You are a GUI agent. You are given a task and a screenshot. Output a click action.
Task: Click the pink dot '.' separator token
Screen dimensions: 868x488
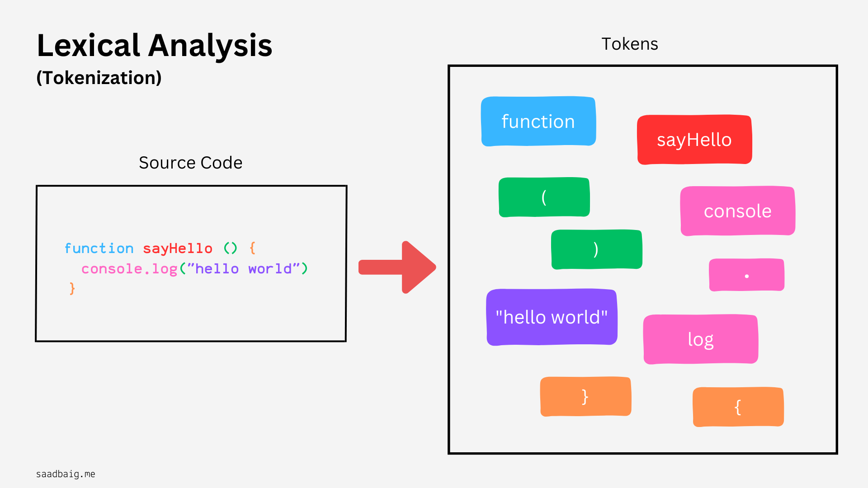pos(747,276)
